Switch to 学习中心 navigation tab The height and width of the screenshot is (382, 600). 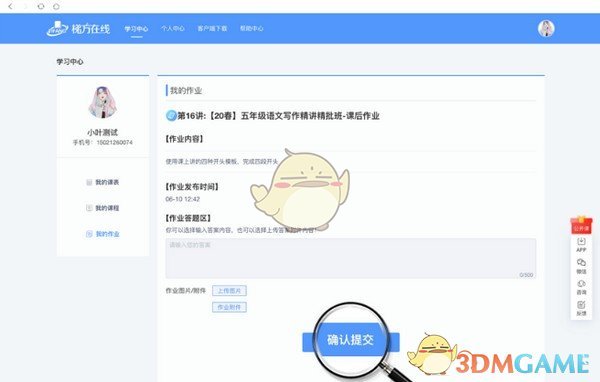pos(136,29)
